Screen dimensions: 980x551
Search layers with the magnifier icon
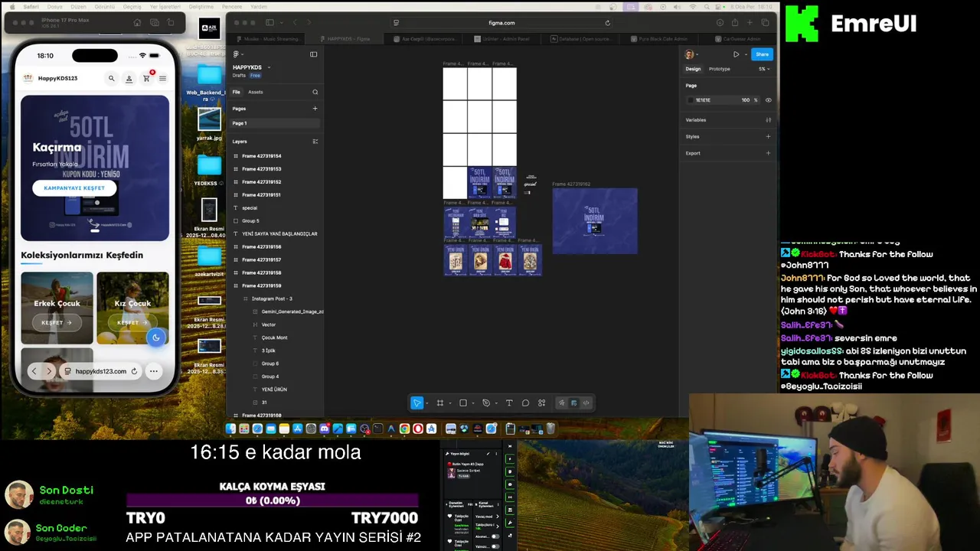click(x=315, y=92)
